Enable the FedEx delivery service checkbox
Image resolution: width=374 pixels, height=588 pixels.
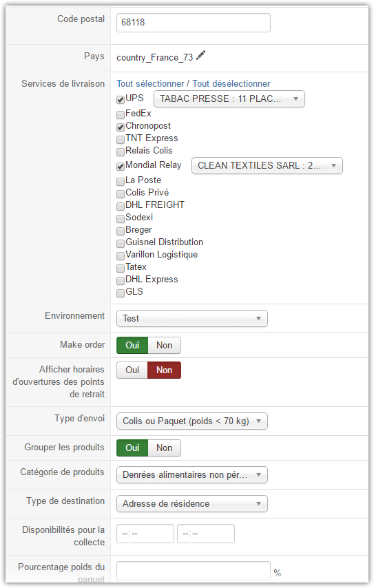pyautogui.click(x=121, y=114)
